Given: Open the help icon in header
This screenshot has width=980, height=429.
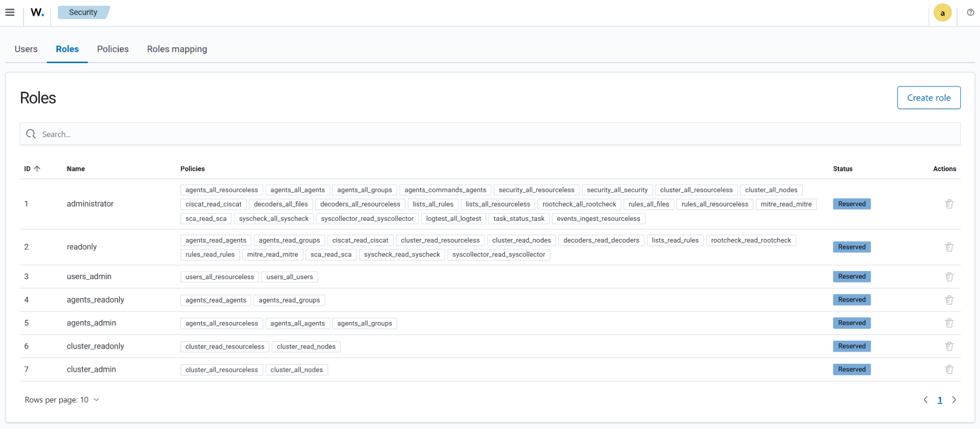Looking at the screenshot, I should pyautogui.click(x=970, y=12).
